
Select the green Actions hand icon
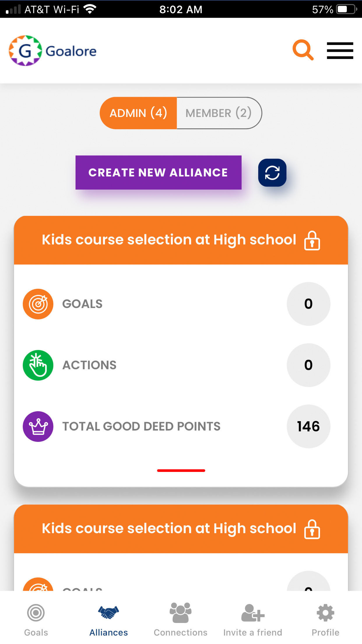click(x=38, y=365)
